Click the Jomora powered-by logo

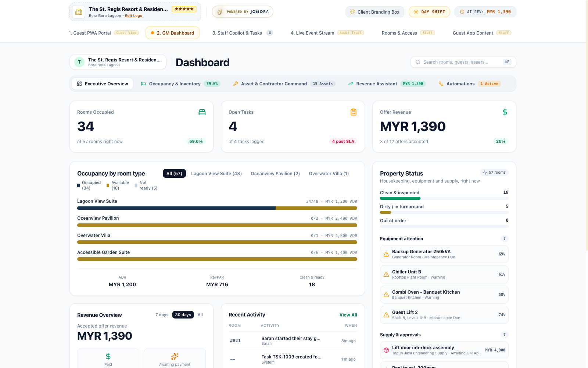click(x=243, y=12)
